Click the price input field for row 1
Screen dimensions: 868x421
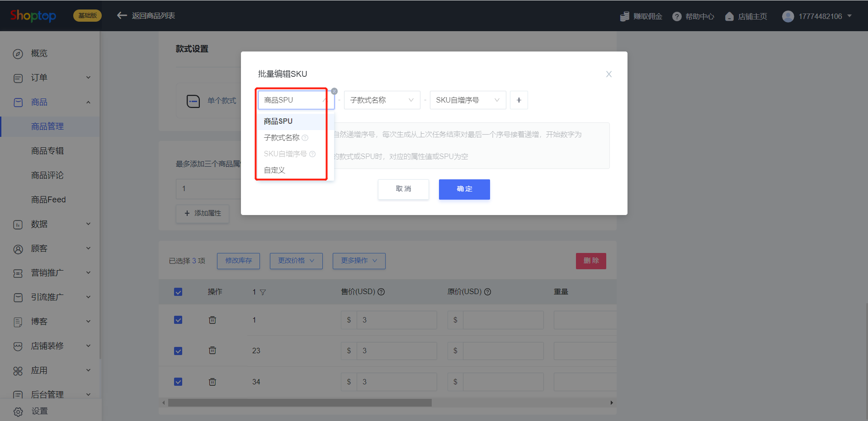click(x=396, y=320)
